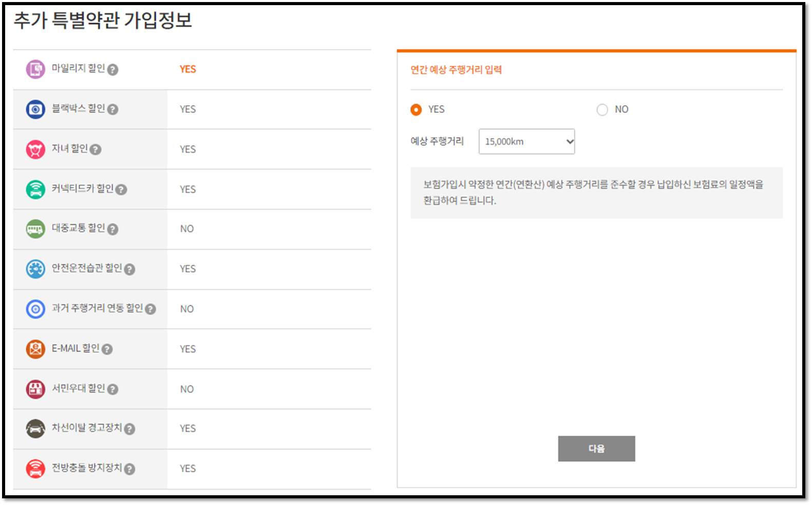Click the 예상 주행거리 field label
Image resolution: width=812 pixels, height=505 pixels.
point(437,141)
